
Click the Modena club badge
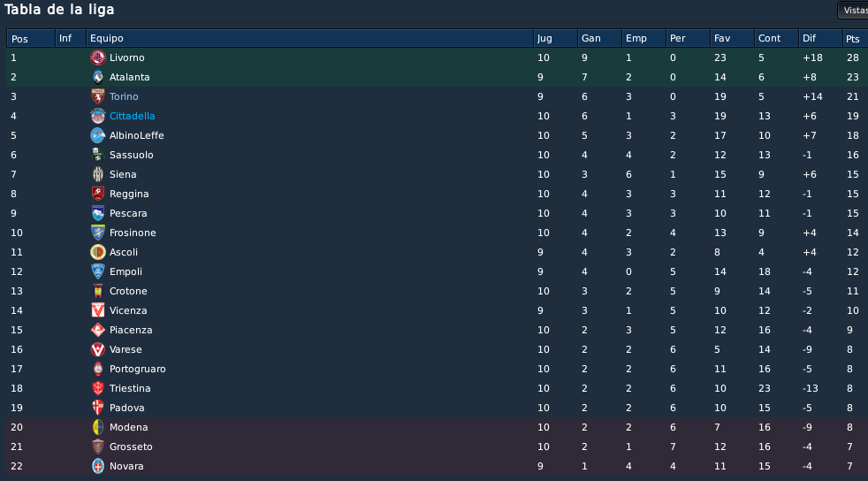coord(98,427)
